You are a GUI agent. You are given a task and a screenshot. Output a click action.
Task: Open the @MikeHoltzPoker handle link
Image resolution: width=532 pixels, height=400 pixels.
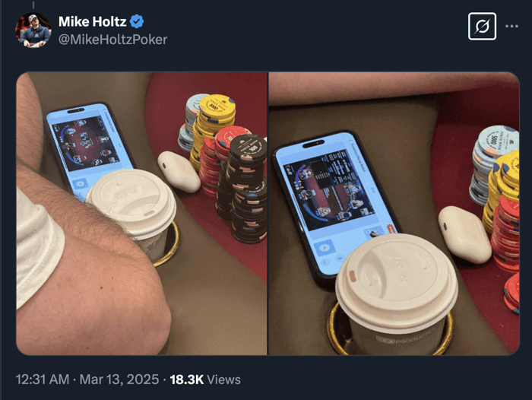113,40
